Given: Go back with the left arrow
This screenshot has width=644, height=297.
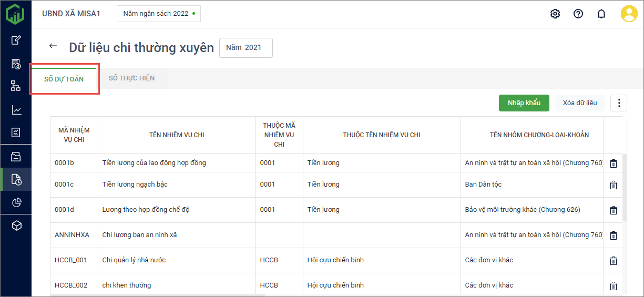Looking at the screenshot, I should (x=53, y=46).
